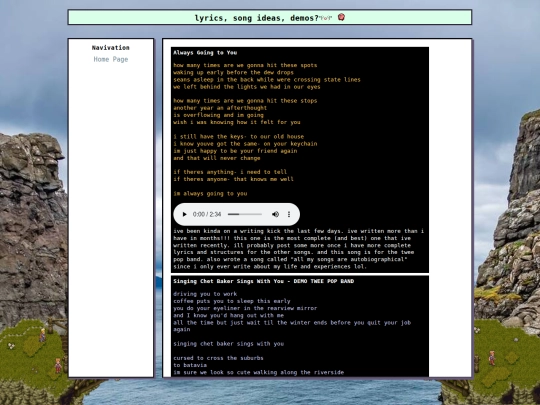Click the 0:00 / 2:34 time display
Screen dimensions: 540x405
pyautogui.click(x=207, y=214)
